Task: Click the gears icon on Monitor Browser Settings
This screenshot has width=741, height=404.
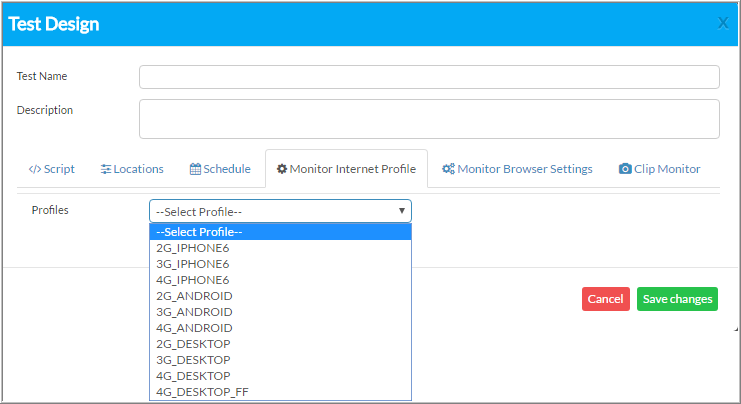Action: pyautogui.click(x=448, y=169)
